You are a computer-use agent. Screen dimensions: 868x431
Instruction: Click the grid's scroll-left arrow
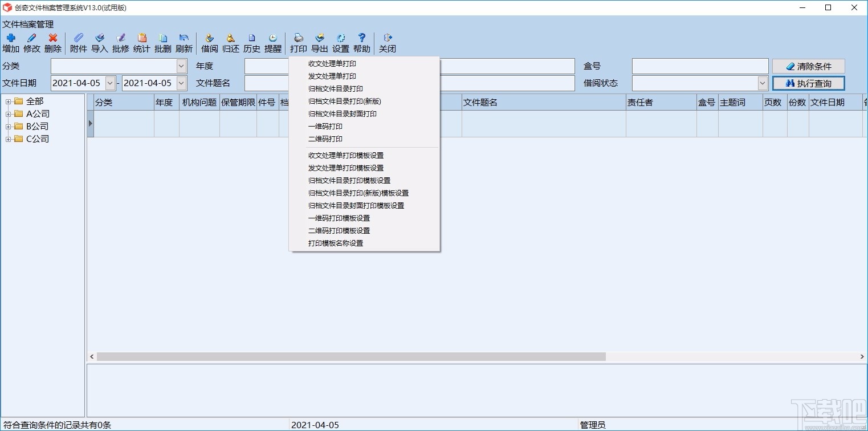91,357
